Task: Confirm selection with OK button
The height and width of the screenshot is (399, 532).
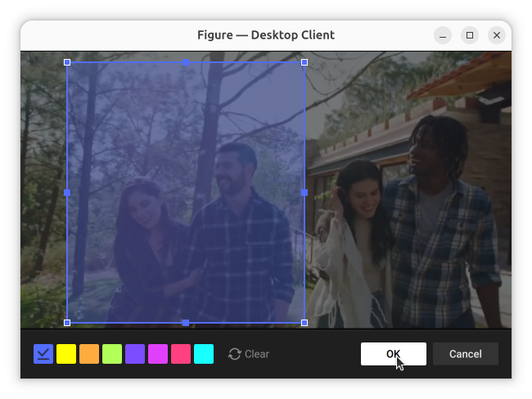Action: pos(394,354)
